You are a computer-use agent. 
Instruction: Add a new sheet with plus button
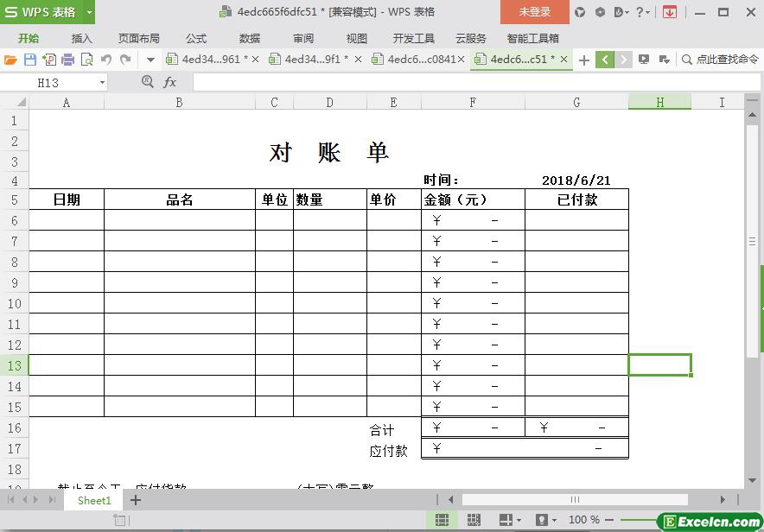(136, 500)
